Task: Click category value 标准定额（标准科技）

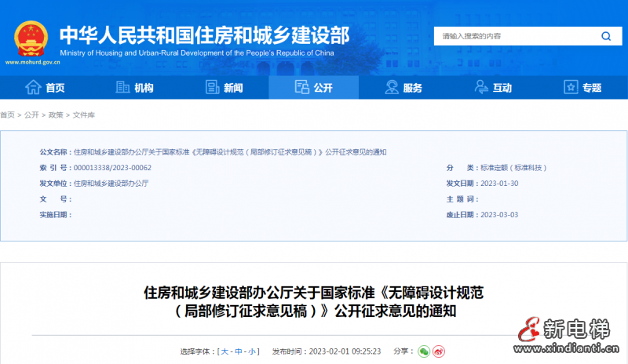Action: tap(513, 168)
